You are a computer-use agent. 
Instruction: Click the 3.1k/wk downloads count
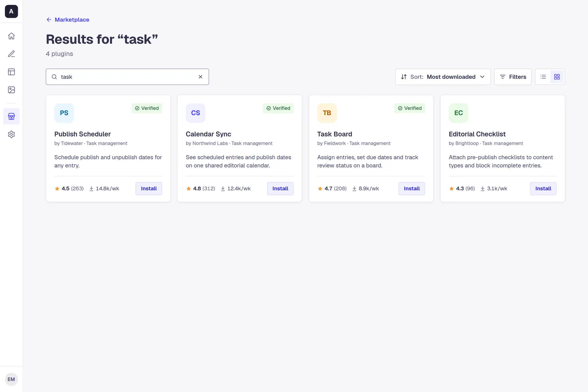click(494, 189)
